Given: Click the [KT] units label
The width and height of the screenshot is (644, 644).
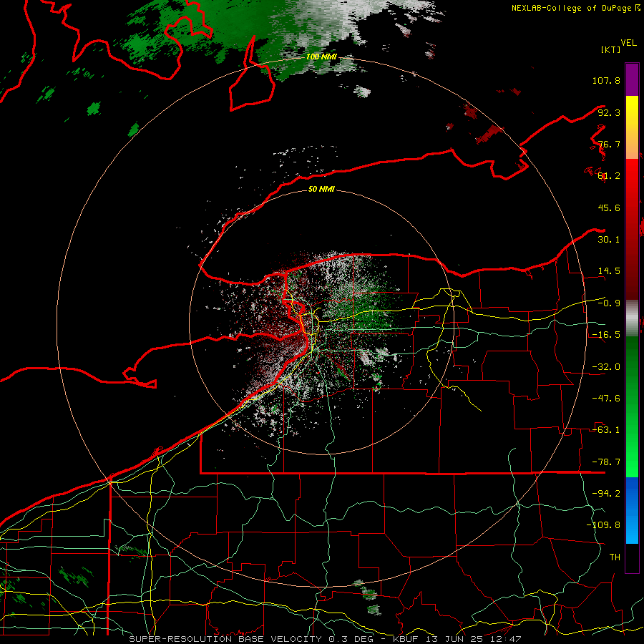Looking at the screenshot, I should point(610,49).
